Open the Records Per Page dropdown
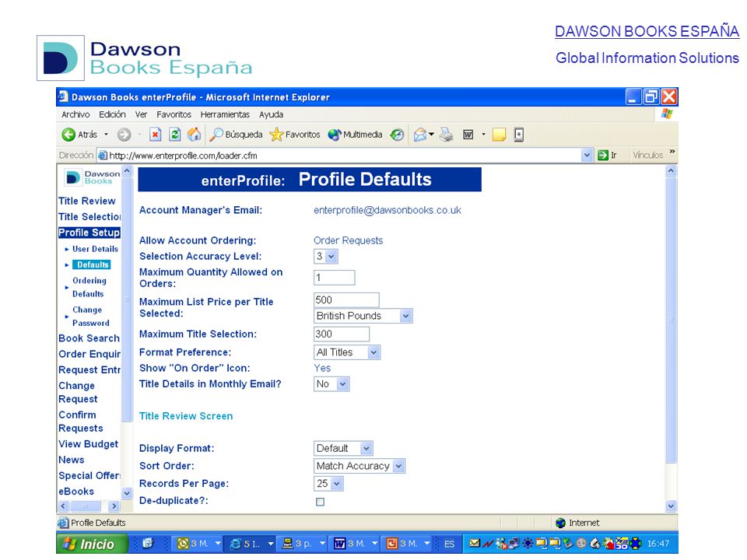Image resolution: width=747 pixels, height=560 pixels. pyautogui.click(x=328, y=483)
